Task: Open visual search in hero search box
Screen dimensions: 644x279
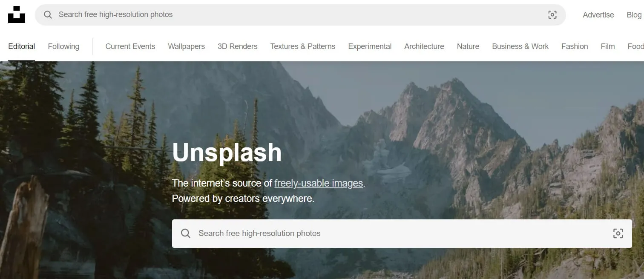Action: click(x=618, y=233)
